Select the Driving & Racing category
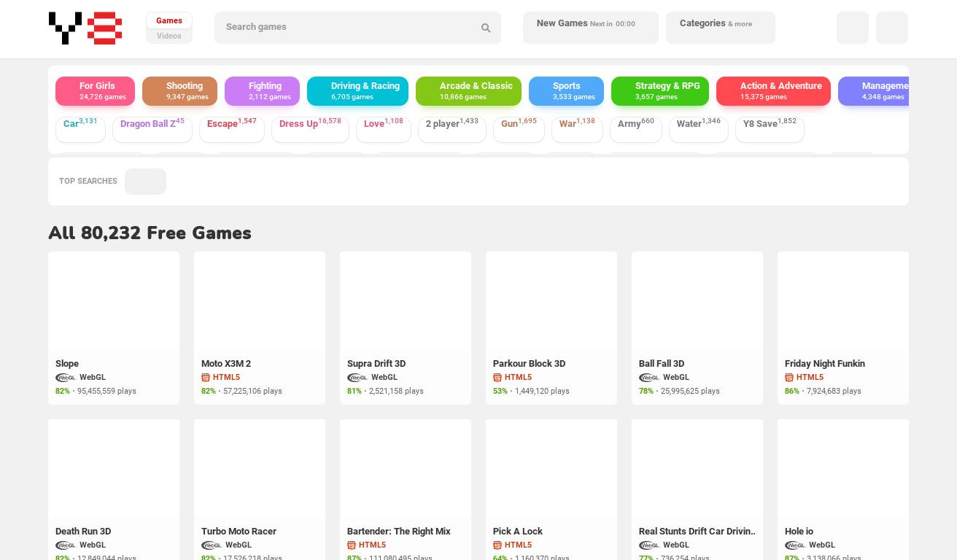957x560 pixels. (357, 91)
